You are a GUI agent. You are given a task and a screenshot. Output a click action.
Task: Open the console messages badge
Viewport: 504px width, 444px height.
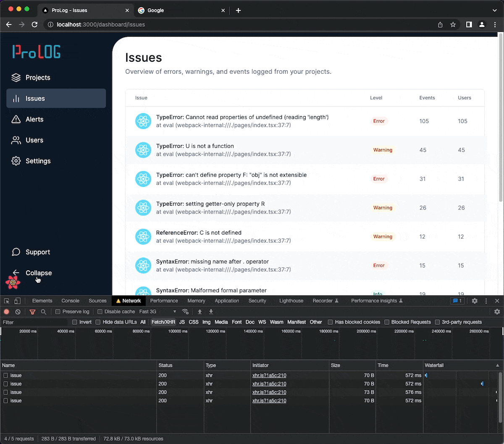tap(457, 301)
